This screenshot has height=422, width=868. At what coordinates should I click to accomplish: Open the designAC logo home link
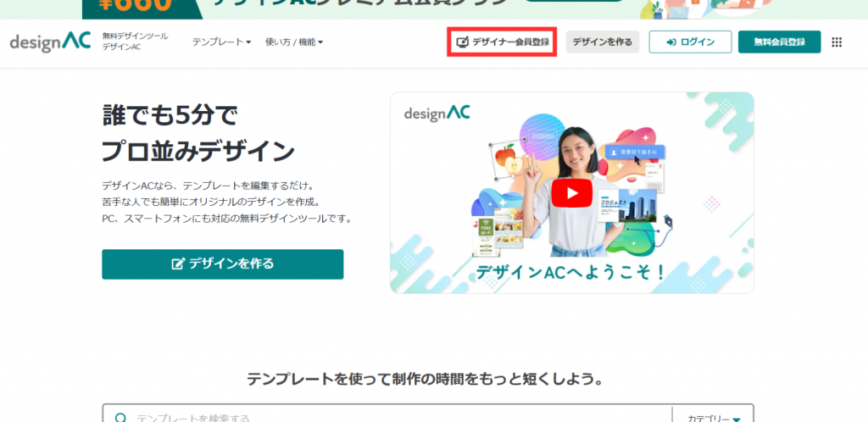point(50,42)
